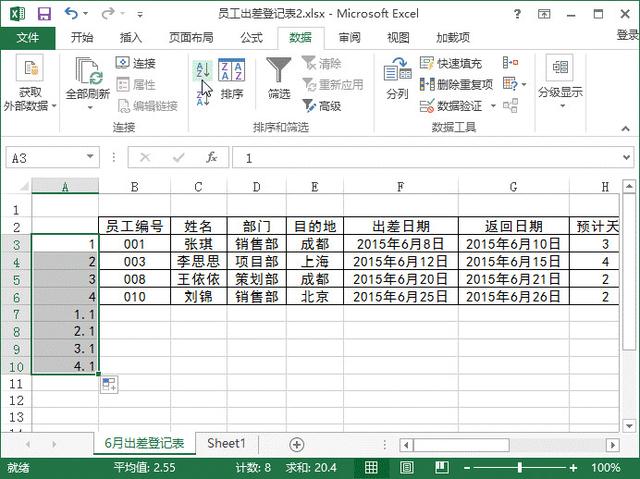The height and width of the screenshot is (479, 640).
Task: Click the Save icon in quick access toolbar
Action: coord(44,13)
